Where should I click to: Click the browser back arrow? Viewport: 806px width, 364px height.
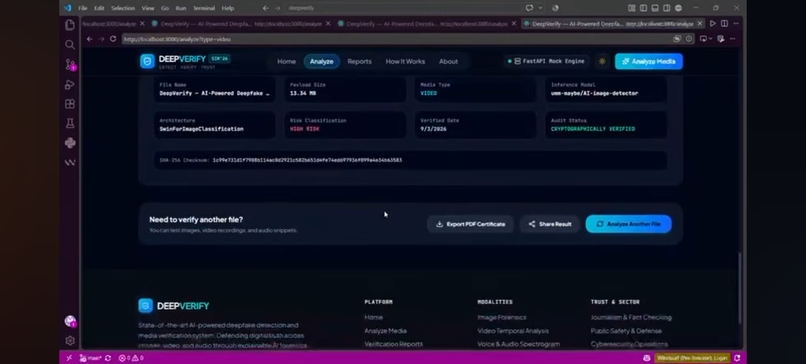89,39
